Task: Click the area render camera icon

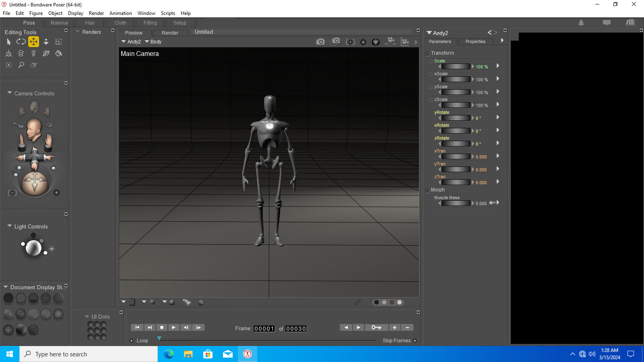Action: coord(335,41)
